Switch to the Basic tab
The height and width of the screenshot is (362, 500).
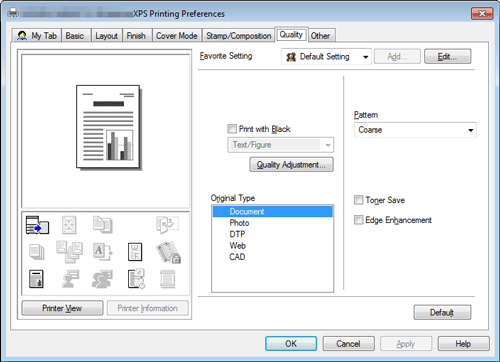click(x=75, y=36)
